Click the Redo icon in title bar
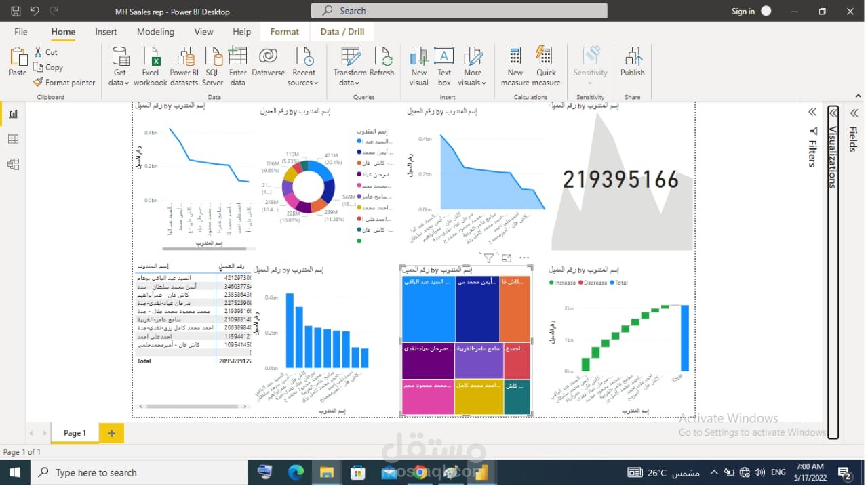868x490 pixels. click(x=54, y=11)
